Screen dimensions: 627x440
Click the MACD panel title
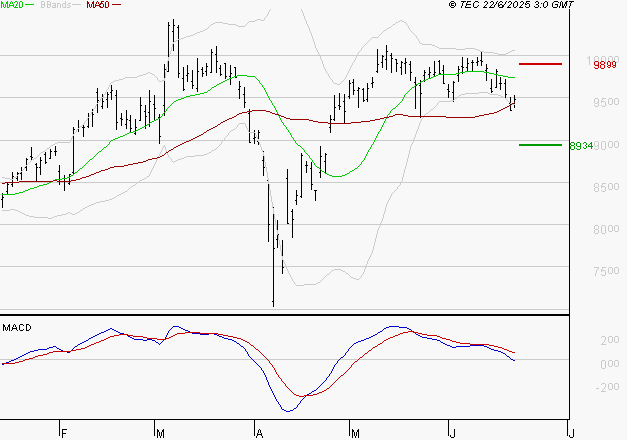tap(17, 328)
